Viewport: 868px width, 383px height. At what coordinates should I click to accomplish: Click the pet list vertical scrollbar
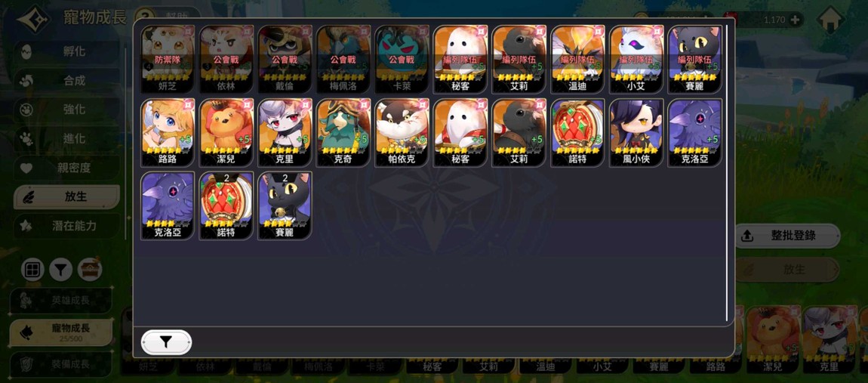point(727,173)
